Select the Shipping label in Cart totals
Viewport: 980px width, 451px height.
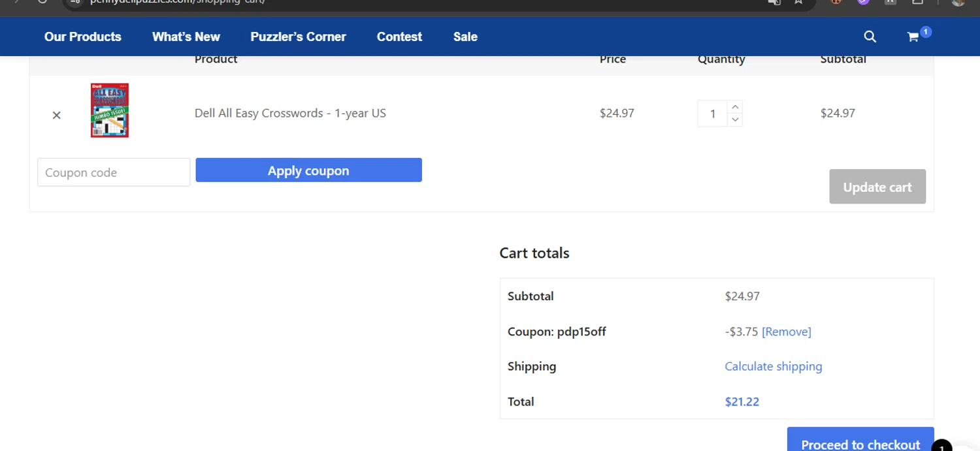click(x=532, y=367)
